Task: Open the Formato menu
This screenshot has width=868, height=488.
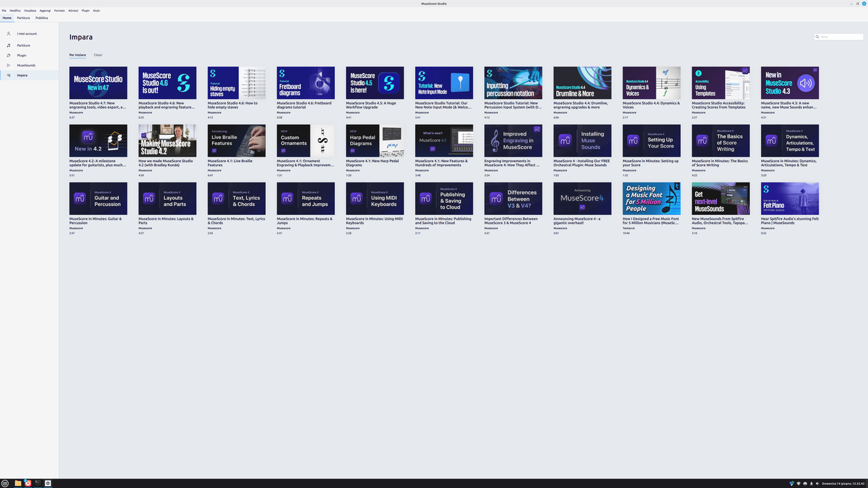Action: [60, 11]
